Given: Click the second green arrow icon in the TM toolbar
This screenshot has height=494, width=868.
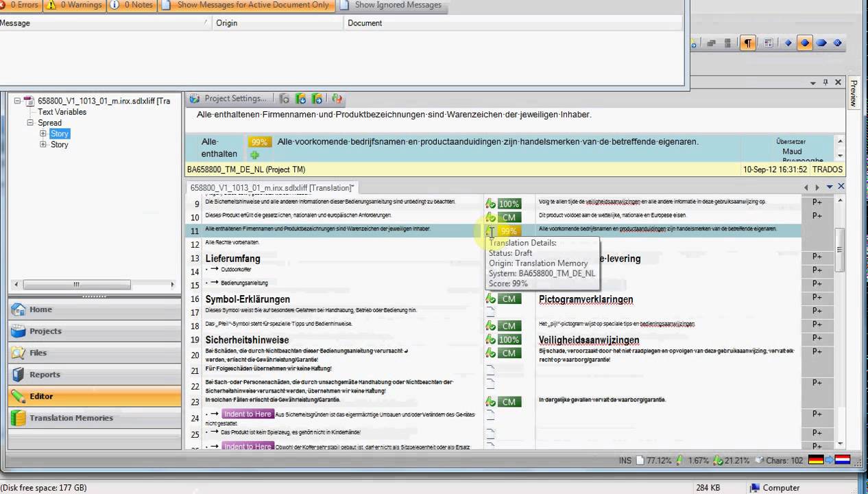Looking at the screenshot, I should (317, 99).
